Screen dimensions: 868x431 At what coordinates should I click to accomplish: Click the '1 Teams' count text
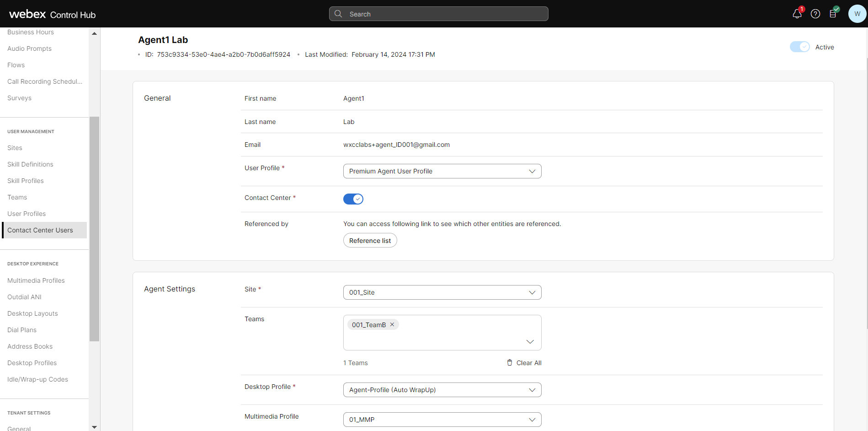tap(356, 363)
